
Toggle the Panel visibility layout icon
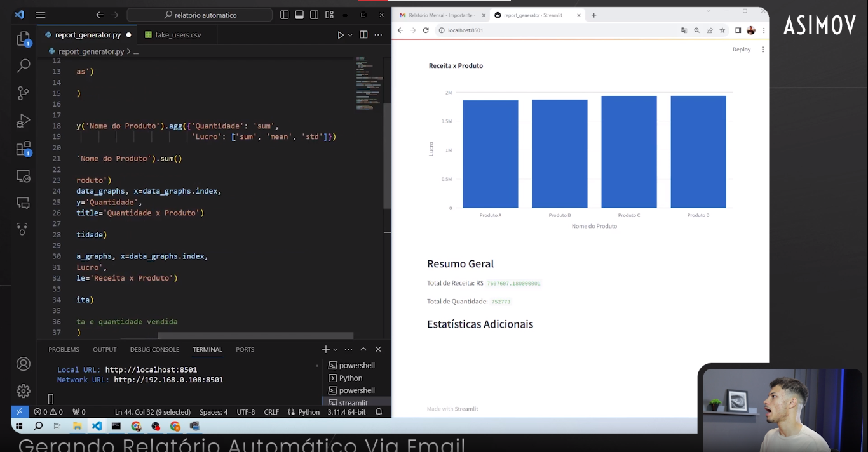299,14
